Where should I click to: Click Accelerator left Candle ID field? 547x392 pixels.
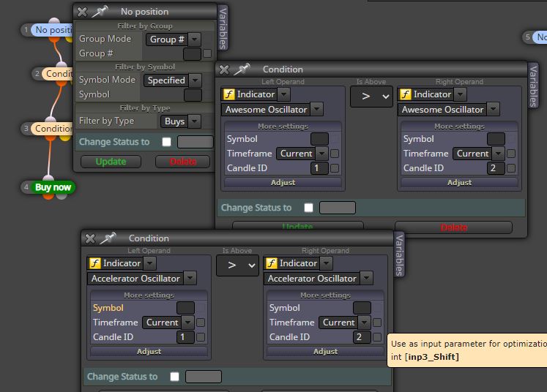185,337
